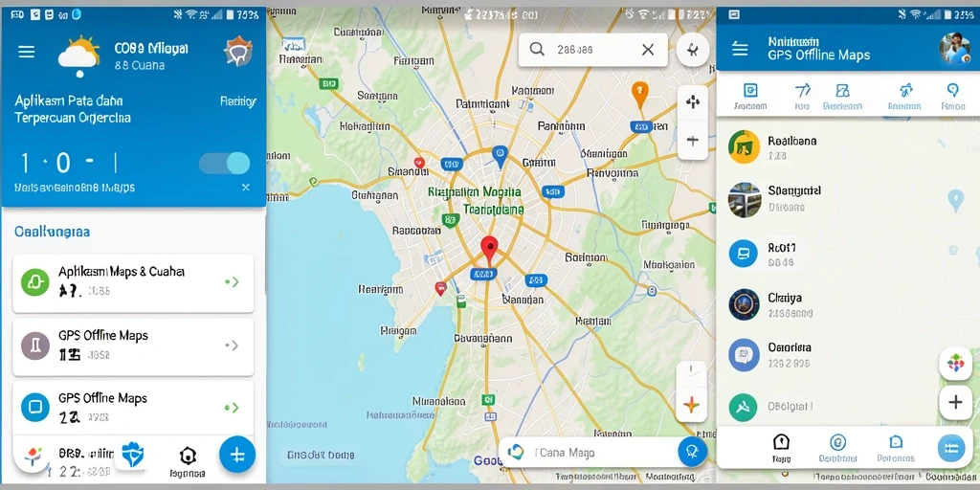Tap the upper segment of the lower map control
Viewport: 980px width, 490px height.
click(x=691, y=371)
